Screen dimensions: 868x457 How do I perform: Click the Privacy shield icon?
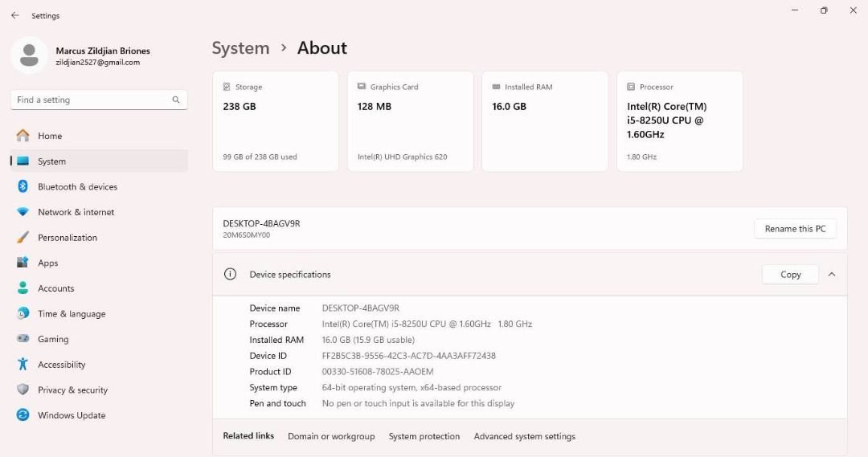[x=23, y=390]
